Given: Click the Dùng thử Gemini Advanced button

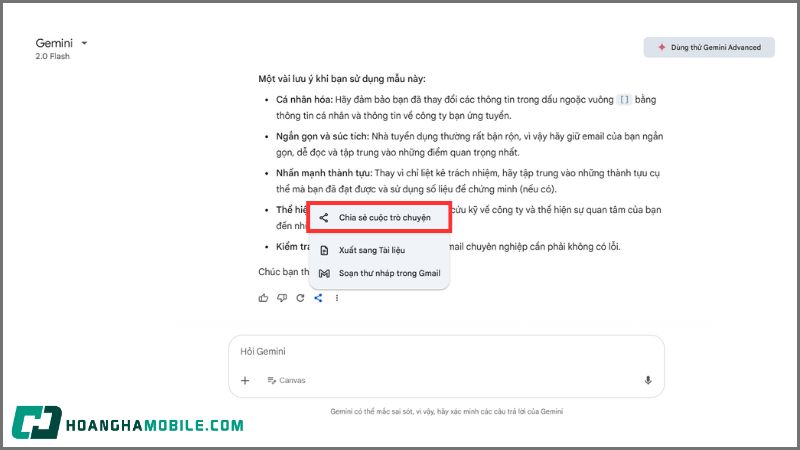Looking at the screenshot, I should click(709, 47).
